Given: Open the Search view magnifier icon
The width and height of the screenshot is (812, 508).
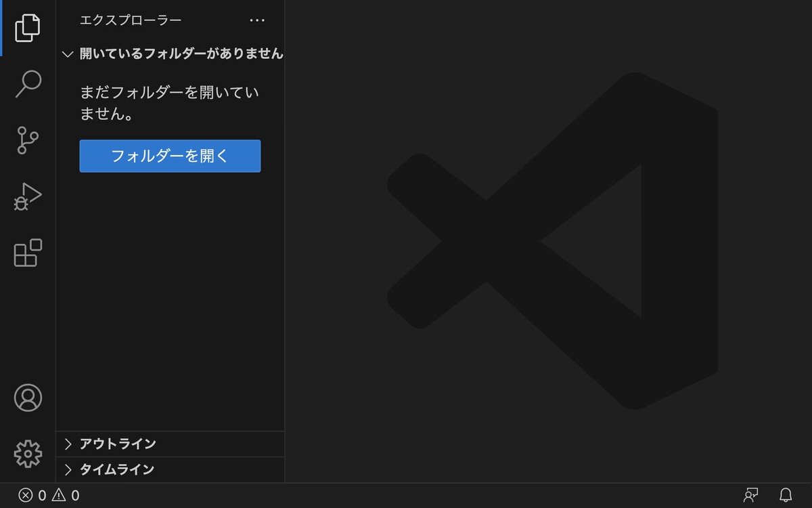Looking at the screenshot, I should click(28, 84).
